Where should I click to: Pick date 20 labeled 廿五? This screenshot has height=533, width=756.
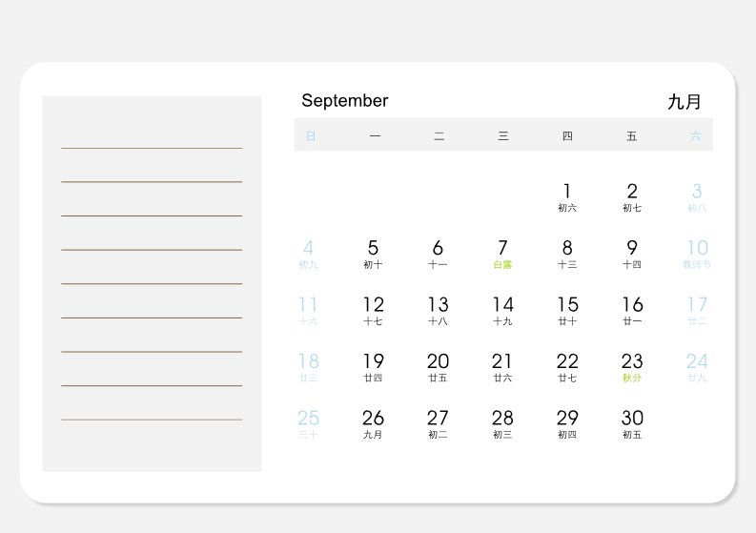pos(438,367)
